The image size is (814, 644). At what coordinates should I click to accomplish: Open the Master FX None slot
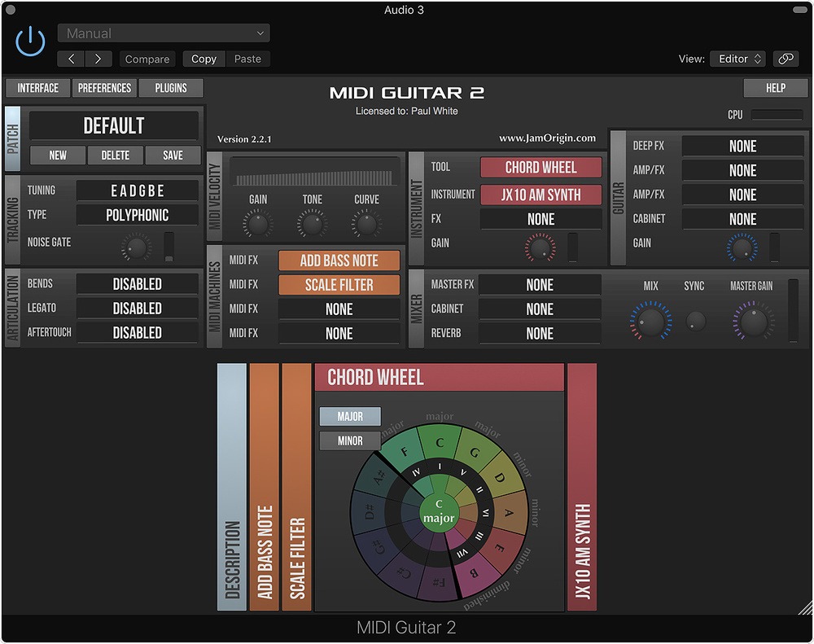point(540,285)
